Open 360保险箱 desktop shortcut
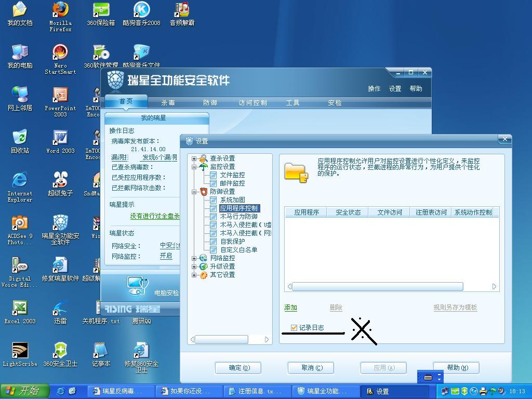This screenshot has width=532, height=399. [101, 14]
